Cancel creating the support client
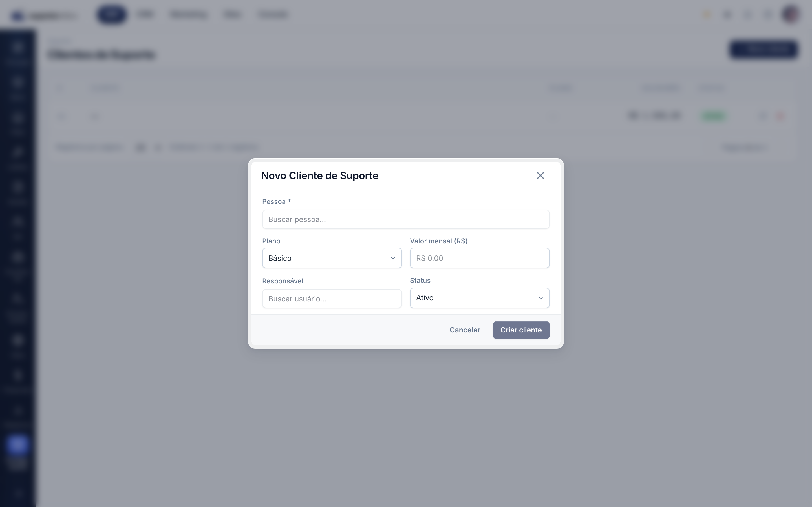 (465, 330)
